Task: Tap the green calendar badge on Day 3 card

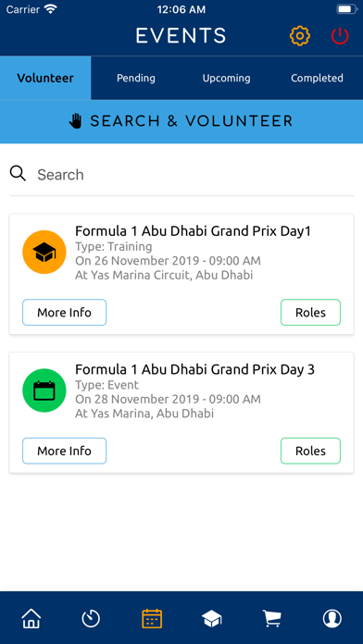Action: tap(44, 390)
